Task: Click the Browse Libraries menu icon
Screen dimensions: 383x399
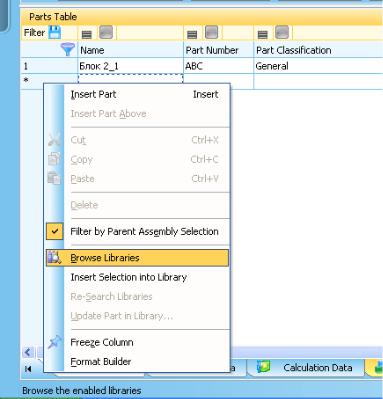Action: (54, 258)
